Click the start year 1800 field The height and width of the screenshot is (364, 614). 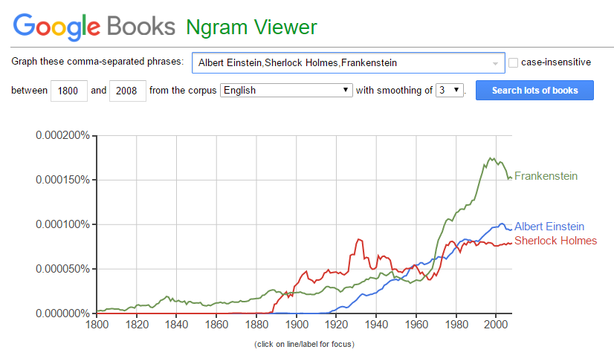click(69, 91)
